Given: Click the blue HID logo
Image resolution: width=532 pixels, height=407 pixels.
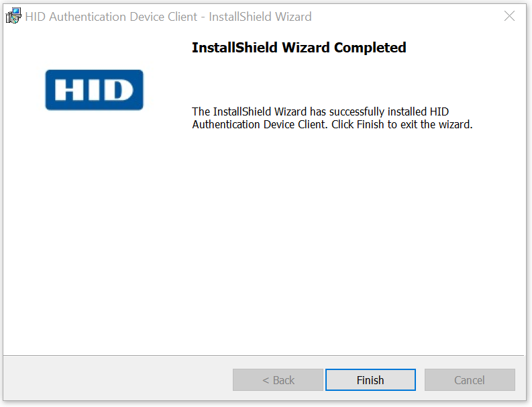Looking at the screenshot, I should 95,90.
